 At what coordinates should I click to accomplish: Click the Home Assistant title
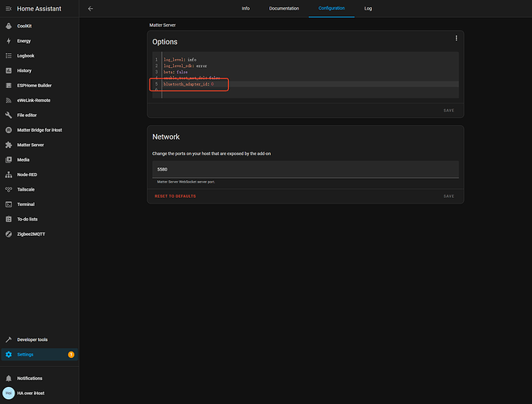pos(39,9)
